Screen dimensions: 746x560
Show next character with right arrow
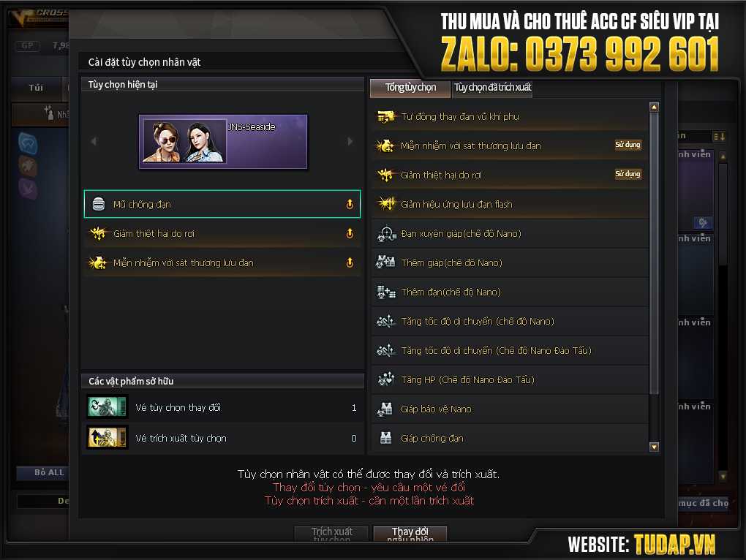[x=350, y=141]
